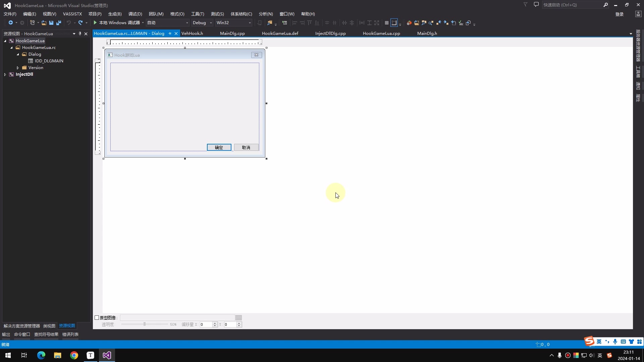Open the 格式(O) menu
Image resolution: width=644 pixels, height=362 pixels.
coord(177,14)
